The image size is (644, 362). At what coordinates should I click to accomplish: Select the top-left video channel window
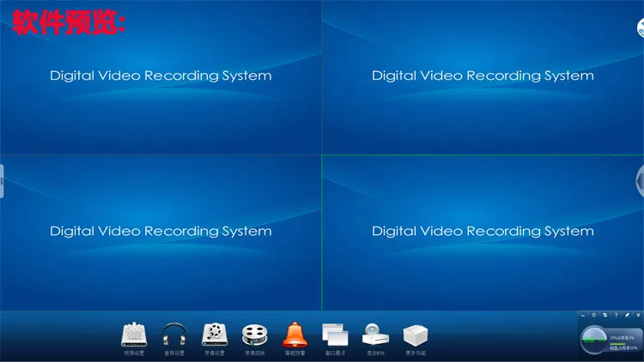click(161, 77)
